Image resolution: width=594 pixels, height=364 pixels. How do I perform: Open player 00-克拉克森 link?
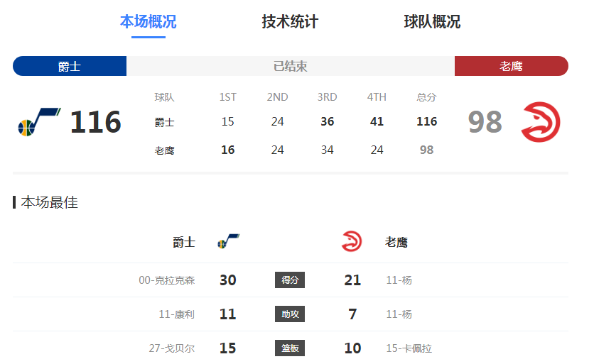click(x=167, y=280)
